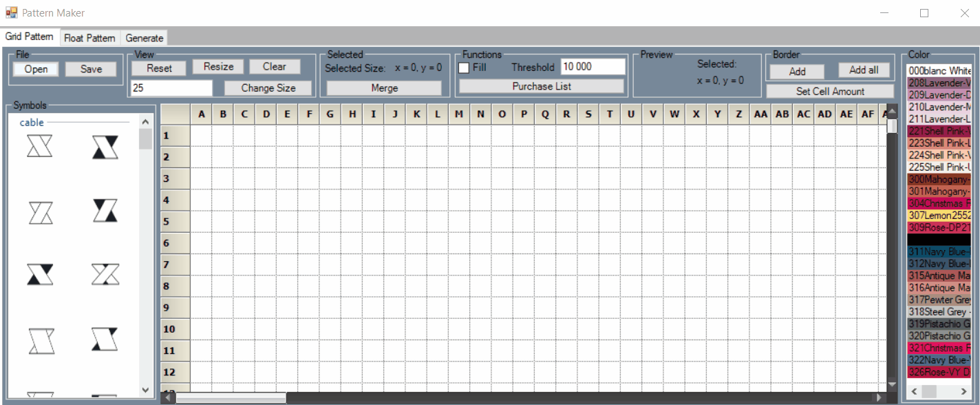Switch to the Grid Pattern tab
The height and width of the screenshot is (405, 980).
point(30,37)
